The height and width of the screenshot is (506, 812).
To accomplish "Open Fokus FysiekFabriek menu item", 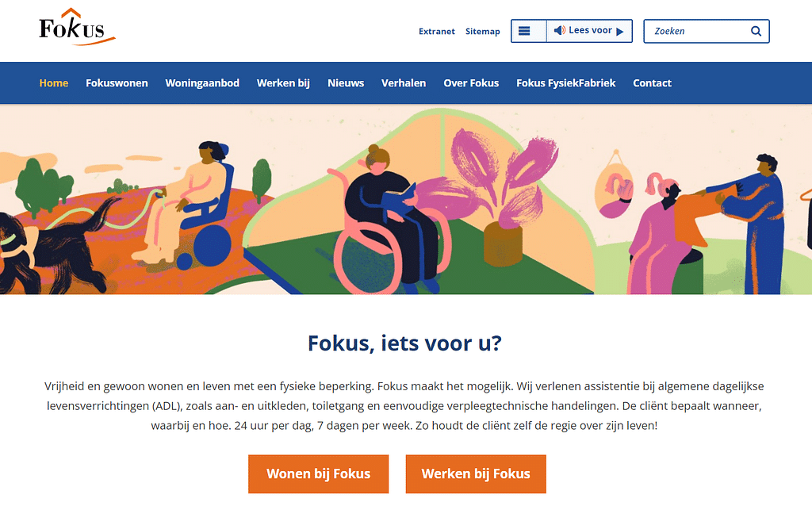I will click(x=565, y=83).
